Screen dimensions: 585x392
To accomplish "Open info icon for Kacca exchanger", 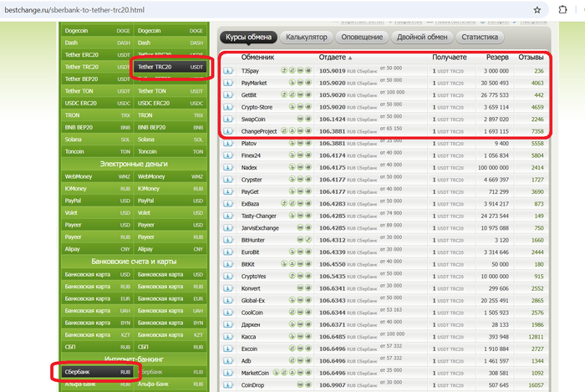I will [228, 337].
